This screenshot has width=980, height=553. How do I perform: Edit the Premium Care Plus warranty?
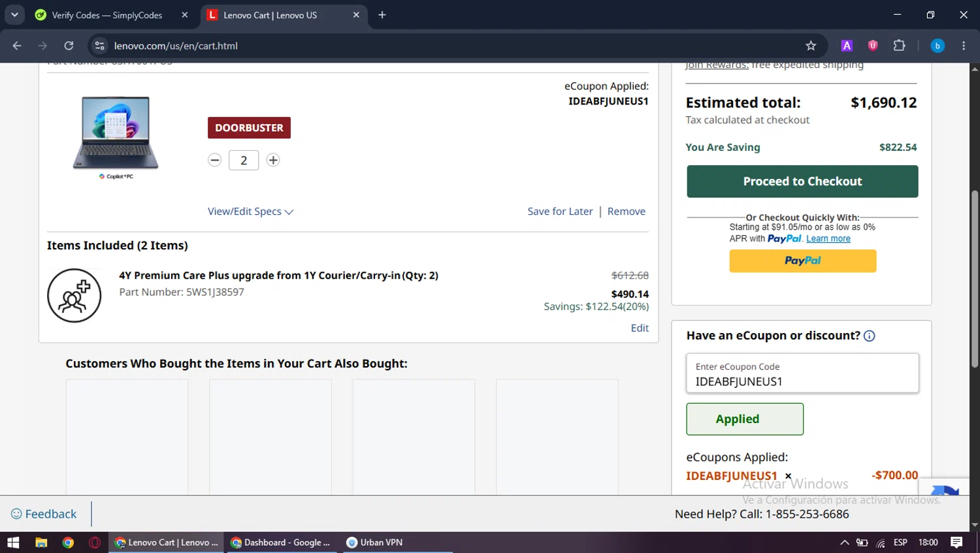click(x=640, y=328)
